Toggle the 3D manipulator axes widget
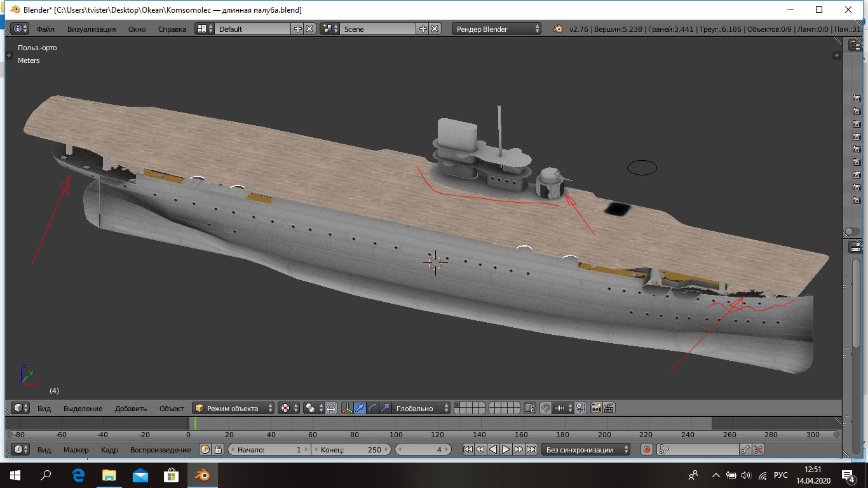868x488 pixels. click(x=347, y=408)
